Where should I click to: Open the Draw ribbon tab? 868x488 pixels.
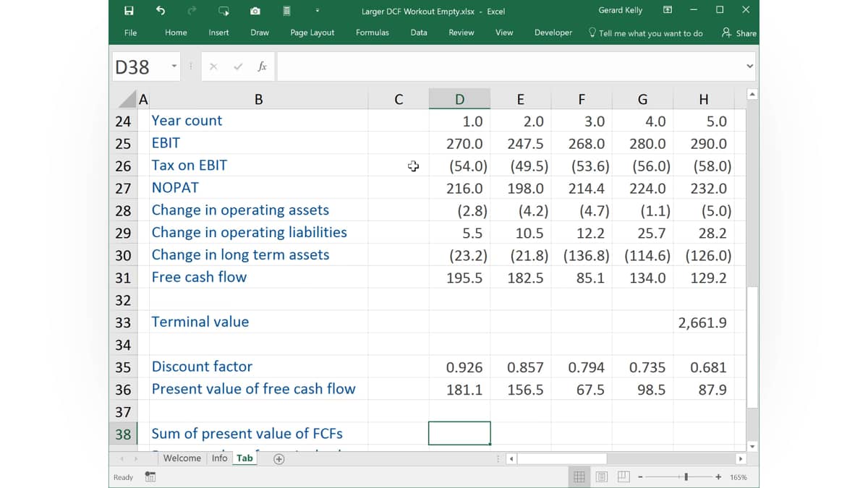tap(260, 33)
